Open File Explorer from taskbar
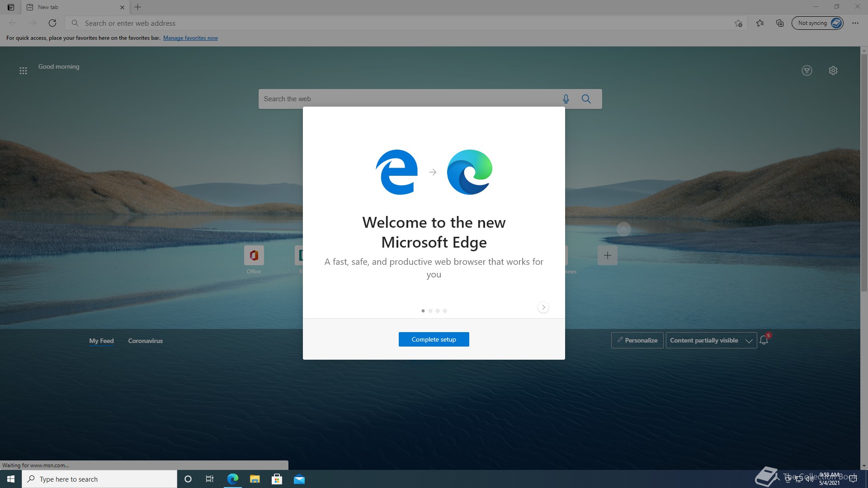868x488 pixels. (x=255, y=479)
